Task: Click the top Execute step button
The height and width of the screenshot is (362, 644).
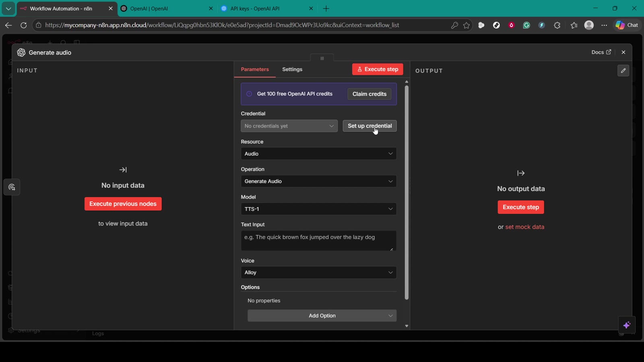Action: pos(378,69)
